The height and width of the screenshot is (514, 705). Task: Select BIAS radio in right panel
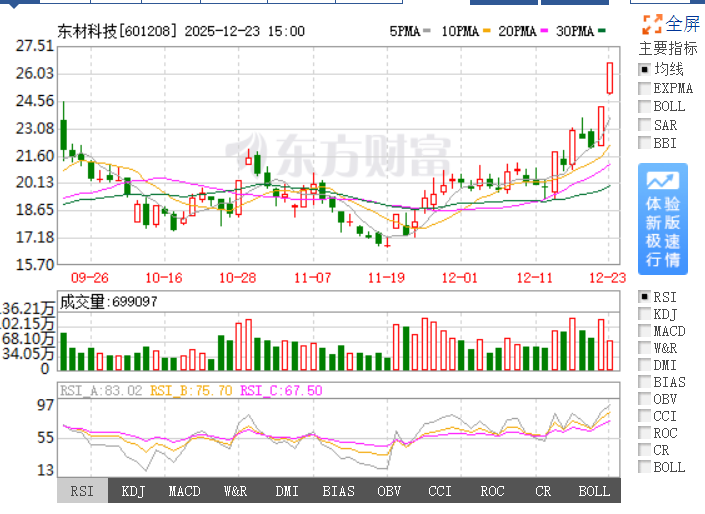[644, 382]
